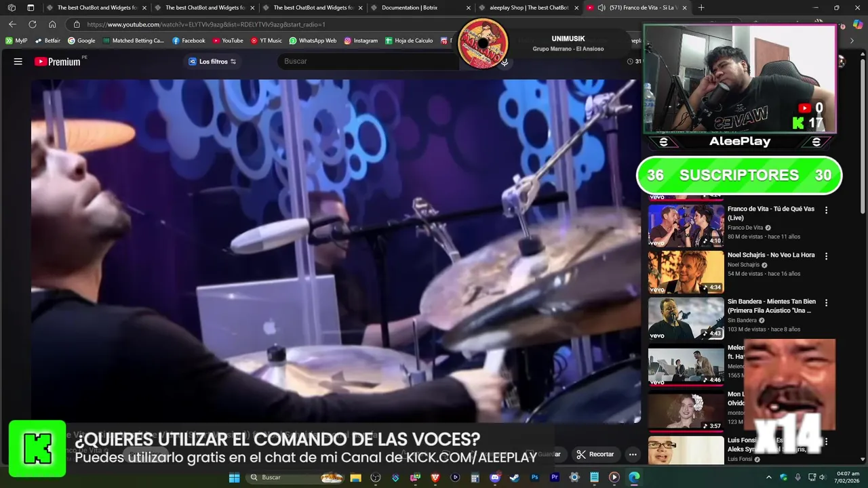Open Discord from the taskbar
This screenshot has width=868, height=488.
coord(495,477)
